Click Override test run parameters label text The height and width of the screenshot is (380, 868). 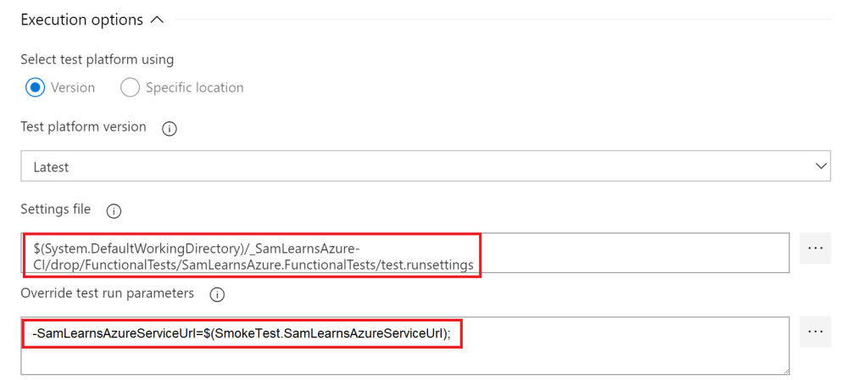click(108, 293)
